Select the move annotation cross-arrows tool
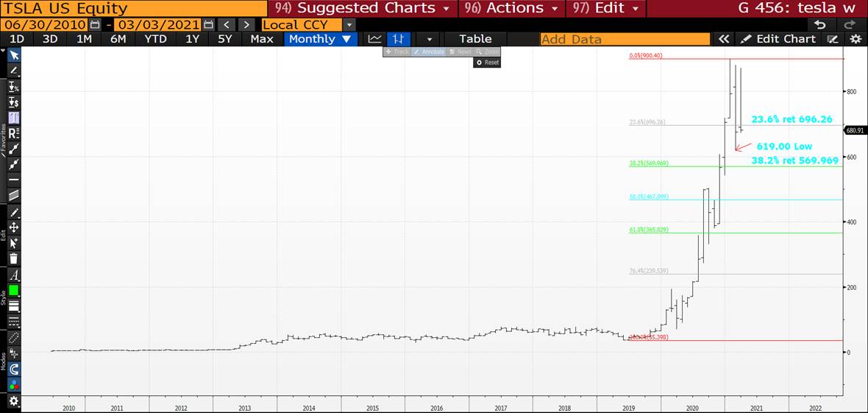The image size is (868, 413). [x=14, y=227]
